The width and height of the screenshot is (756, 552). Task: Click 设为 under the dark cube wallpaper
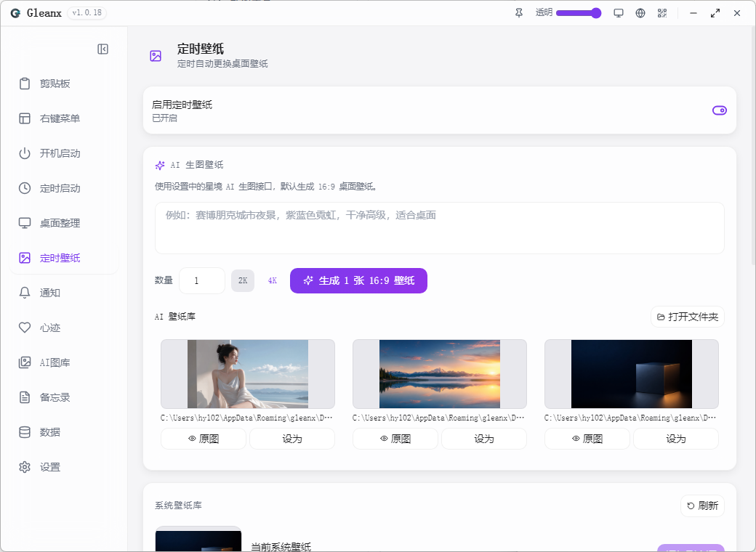click(x=675, y=439)
